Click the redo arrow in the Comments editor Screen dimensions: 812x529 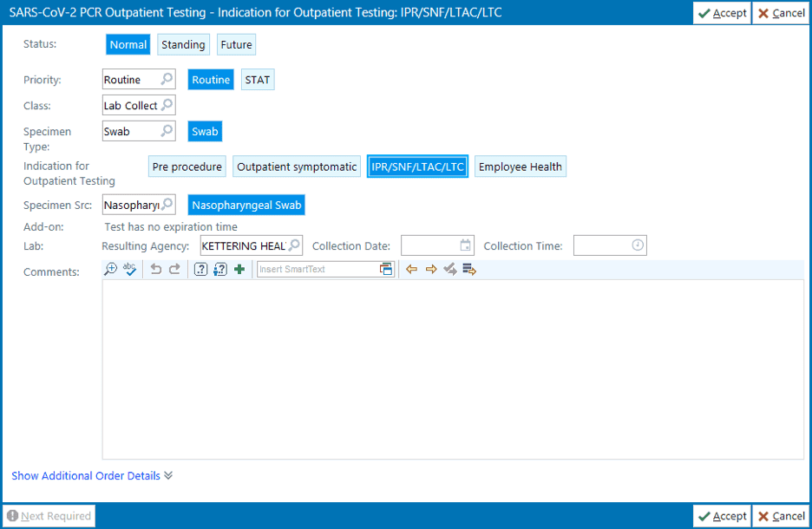point(174,269)
